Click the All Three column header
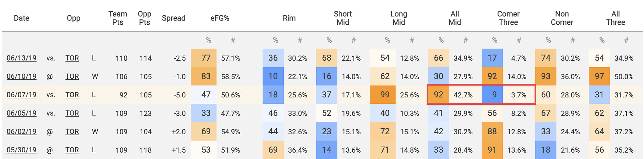This screenshot has height=159, width=644. [x=615, y=18]
